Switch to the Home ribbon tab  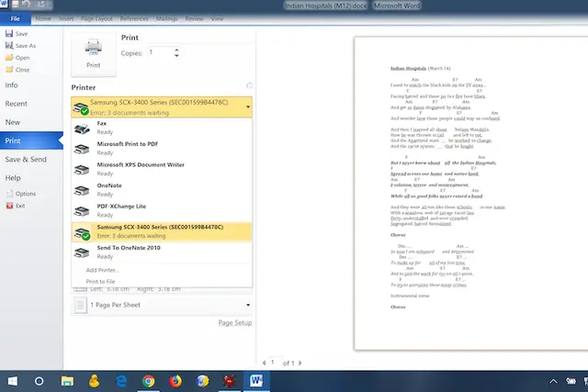pyautogui.click(x=43, y=18)
